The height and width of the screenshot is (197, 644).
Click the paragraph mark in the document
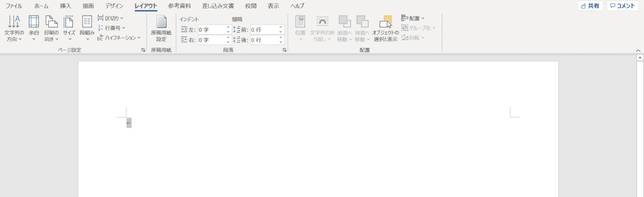click(129, 123)
